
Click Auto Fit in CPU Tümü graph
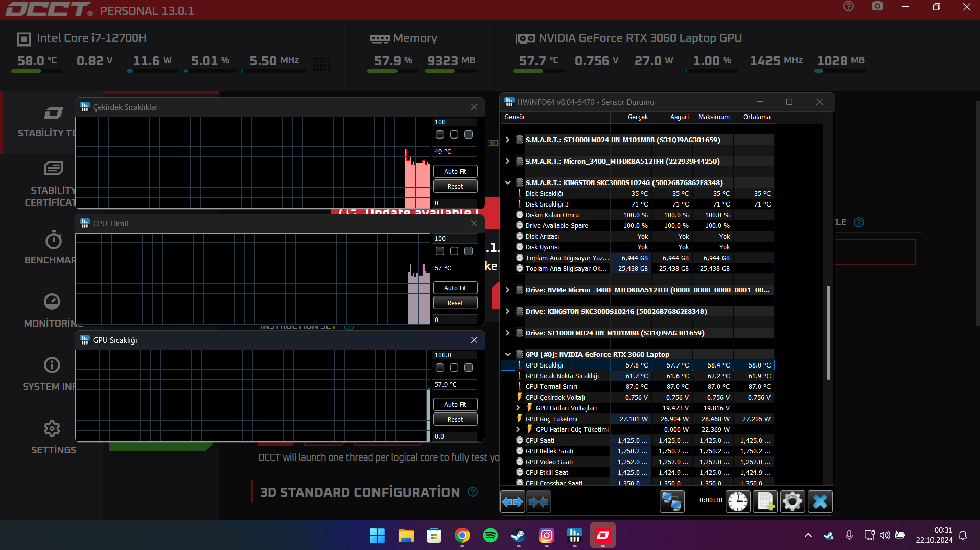[x=455, y=288]
